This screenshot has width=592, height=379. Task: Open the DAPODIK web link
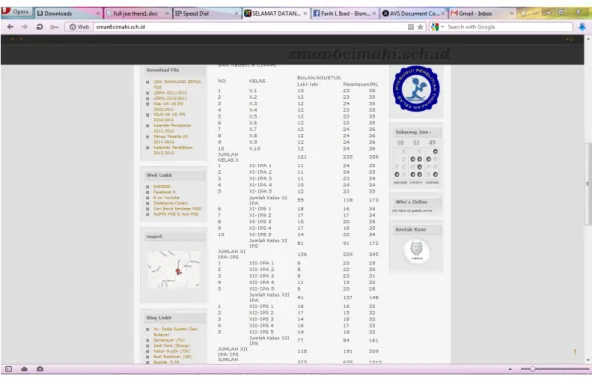pyautogui.click(x=162, y=186)
